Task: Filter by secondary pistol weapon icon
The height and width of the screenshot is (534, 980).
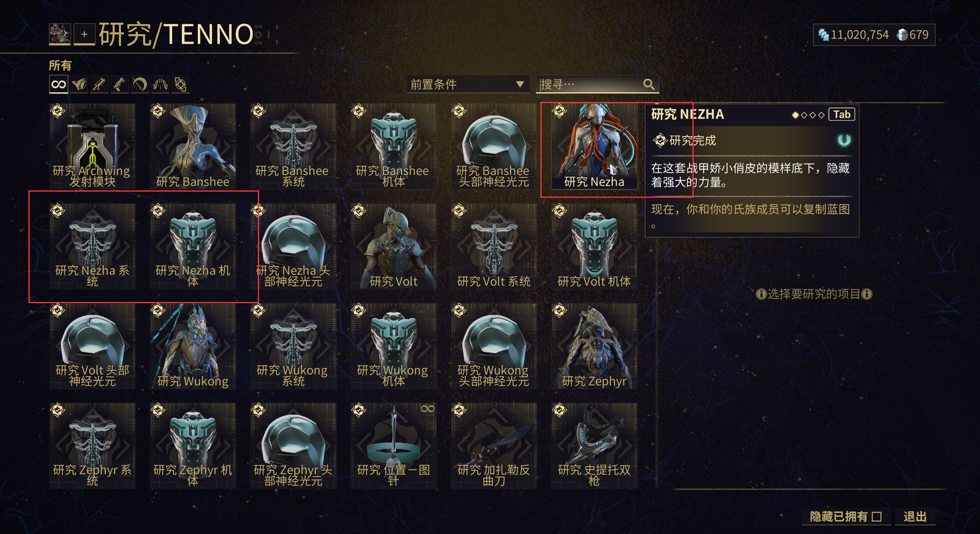Action: pyautogui.click(x=120, y=84)
